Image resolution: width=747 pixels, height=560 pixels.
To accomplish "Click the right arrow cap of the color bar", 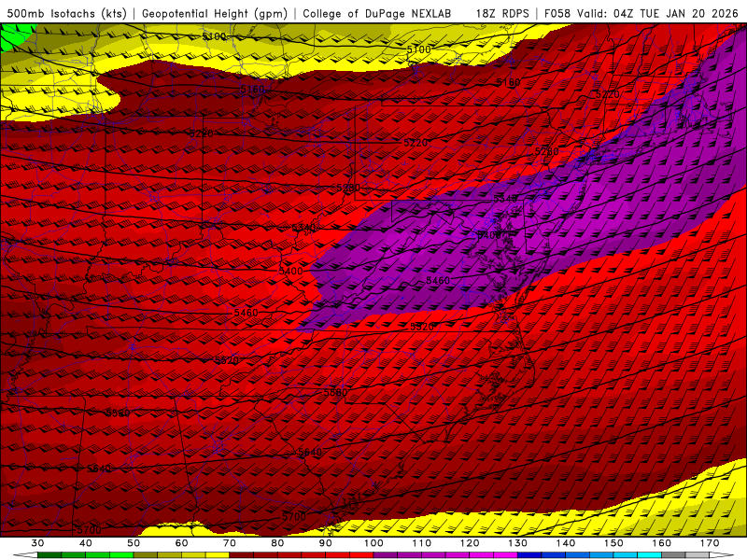I will coord(721,554).
